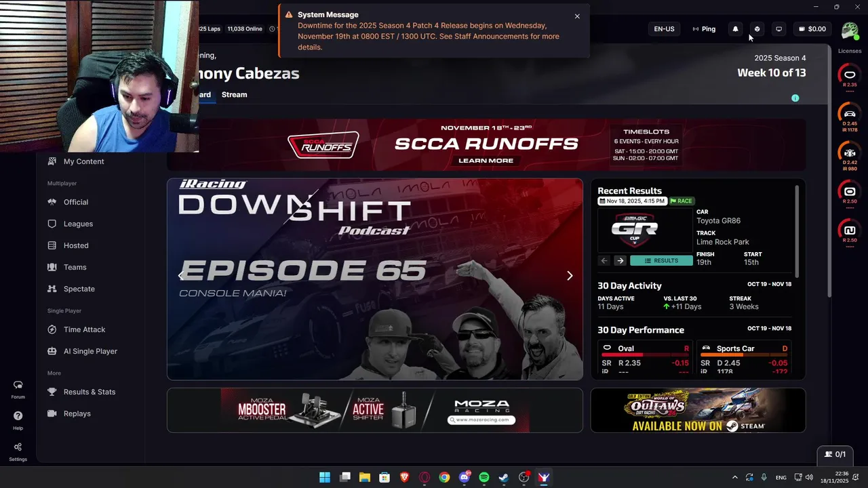Open the Forum from sidebar bottom

tap(18, 389)
